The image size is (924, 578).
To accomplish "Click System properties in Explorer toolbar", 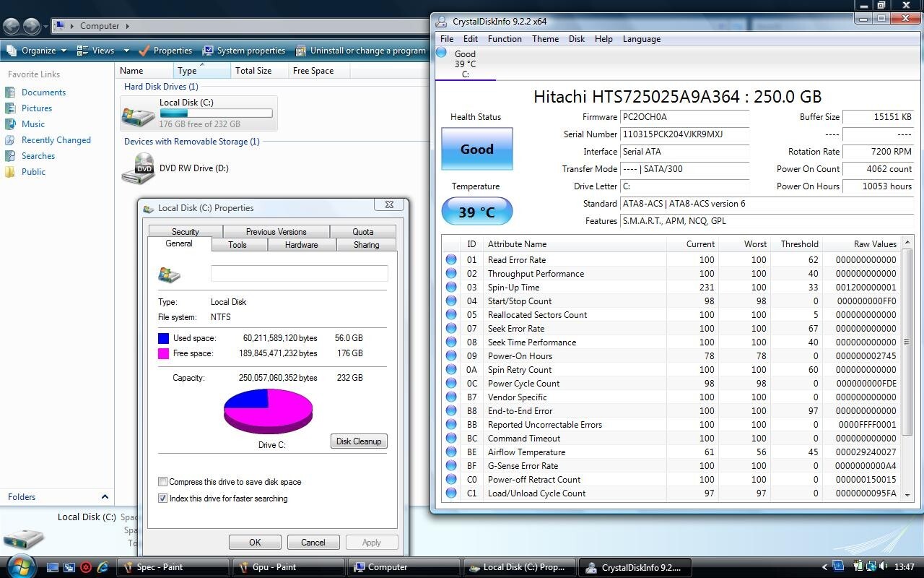I will (244, 51).
